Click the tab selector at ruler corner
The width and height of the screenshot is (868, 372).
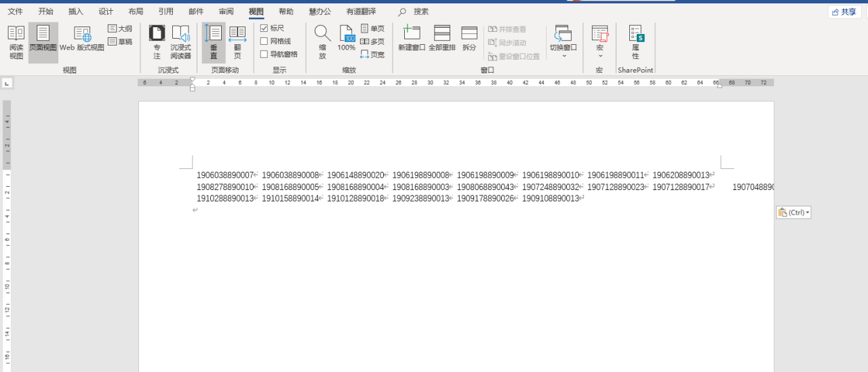[7, 83]
